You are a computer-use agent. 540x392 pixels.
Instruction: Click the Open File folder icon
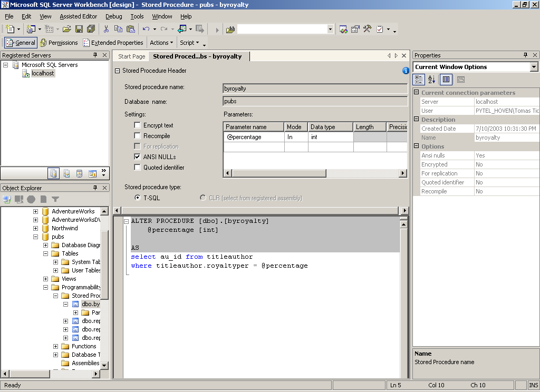click(x=67, y=30)
